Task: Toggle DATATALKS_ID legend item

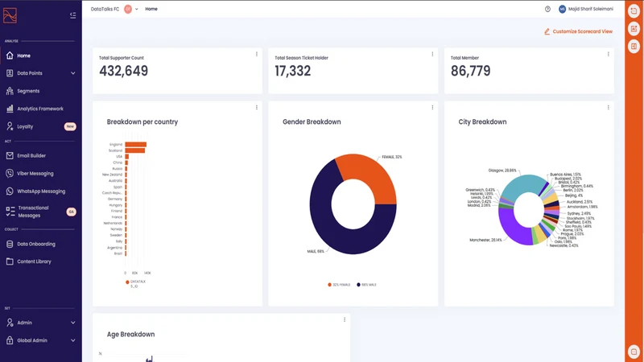Action: tap(135, 284)
